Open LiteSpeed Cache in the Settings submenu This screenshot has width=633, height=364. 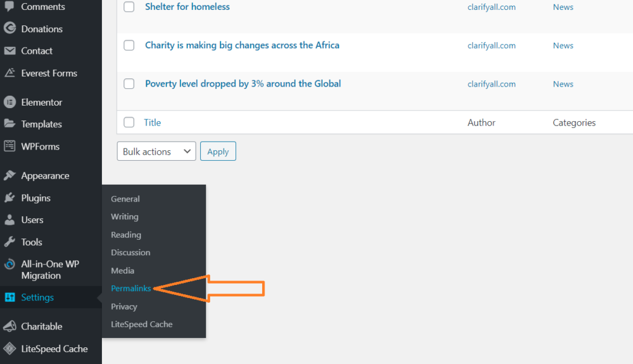tap(142, 324)
